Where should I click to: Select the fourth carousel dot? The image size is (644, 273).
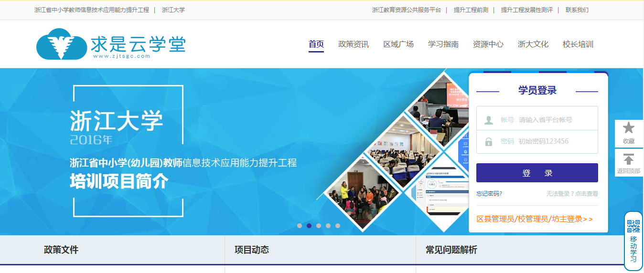[328, 226]
